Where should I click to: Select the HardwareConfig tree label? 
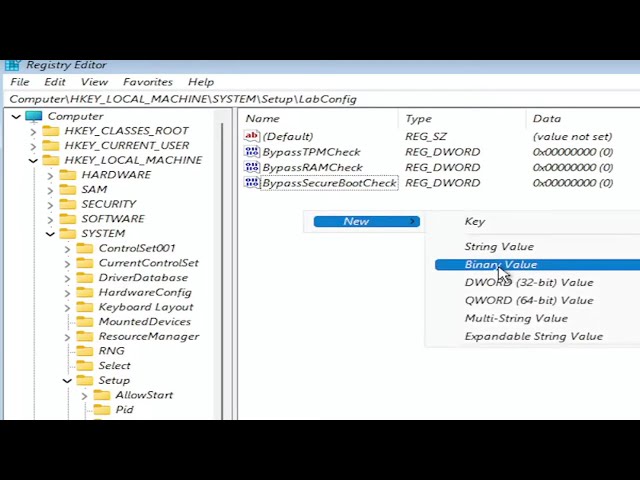(145, 293)
